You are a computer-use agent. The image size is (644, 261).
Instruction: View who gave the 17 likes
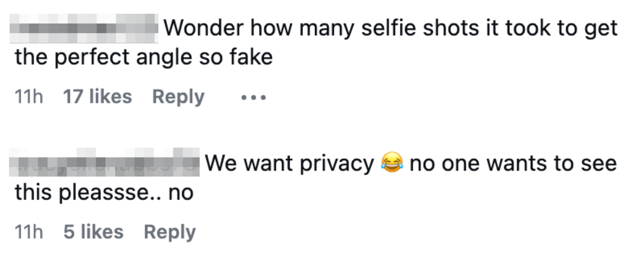[x=97, y=97]
